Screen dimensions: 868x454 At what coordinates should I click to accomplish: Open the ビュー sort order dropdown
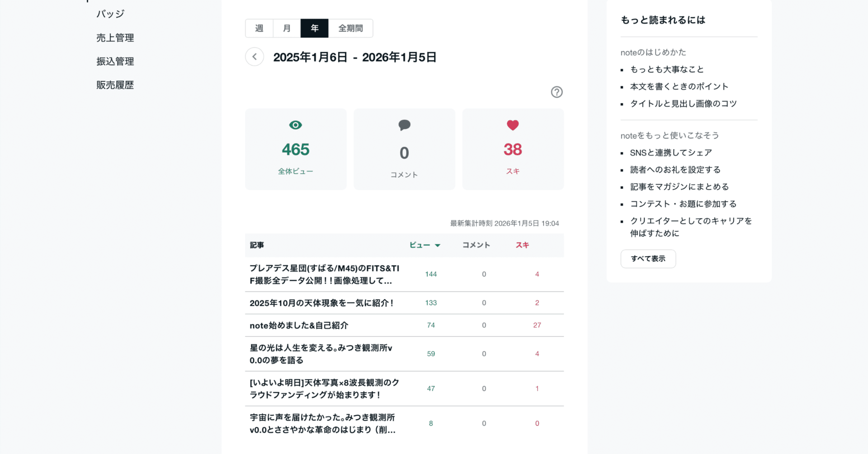coord(437,245)
